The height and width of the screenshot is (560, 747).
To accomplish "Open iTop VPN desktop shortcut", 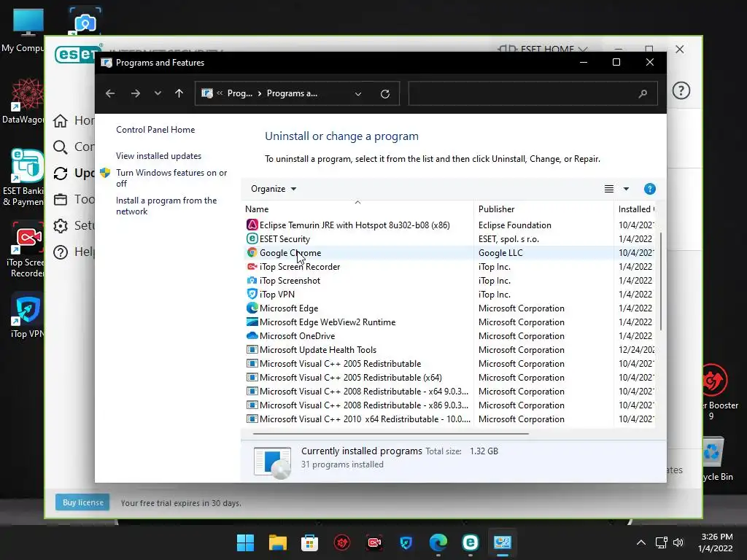I will click(x=27, y=316).
